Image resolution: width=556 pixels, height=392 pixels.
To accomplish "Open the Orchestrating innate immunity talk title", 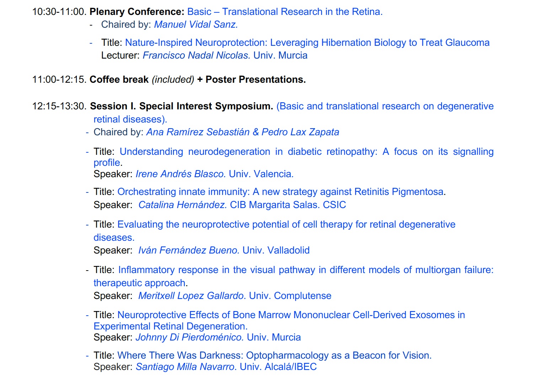I will [x=280, y=192].
